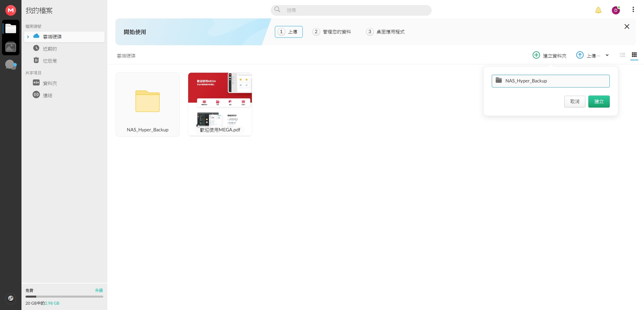Switch to list view

coord(623,55)
